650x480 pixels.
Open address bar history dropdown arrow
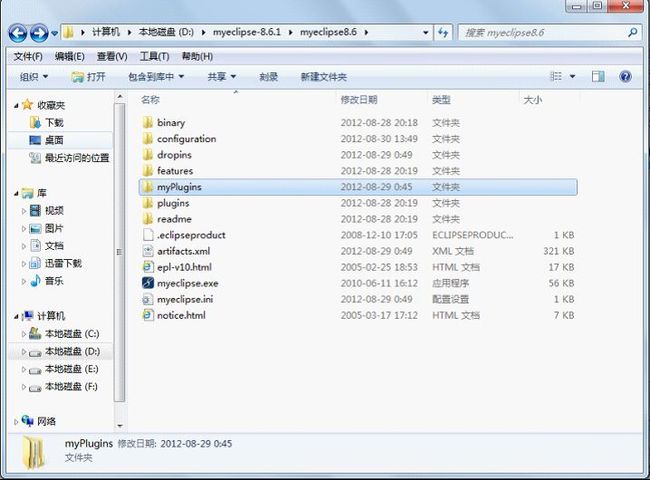pos(425,32)
